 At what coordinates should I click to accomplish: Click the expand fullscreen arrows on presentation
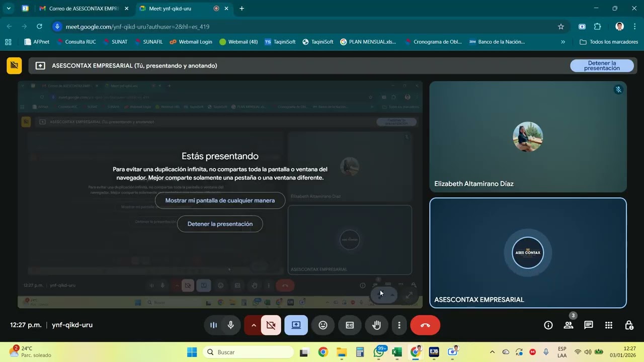click(410, 295)
